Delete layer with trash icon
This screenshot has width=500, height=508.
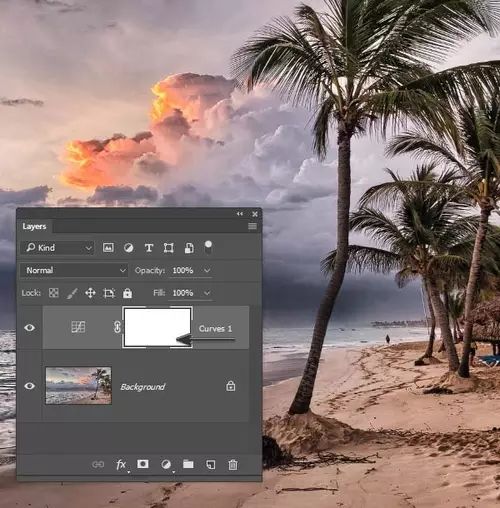[233, 464]
